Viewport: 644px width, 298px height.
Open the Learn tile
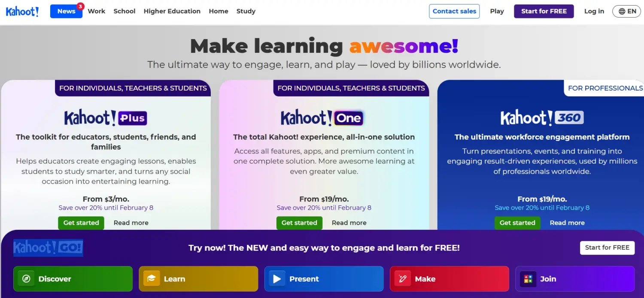[198, 279]
